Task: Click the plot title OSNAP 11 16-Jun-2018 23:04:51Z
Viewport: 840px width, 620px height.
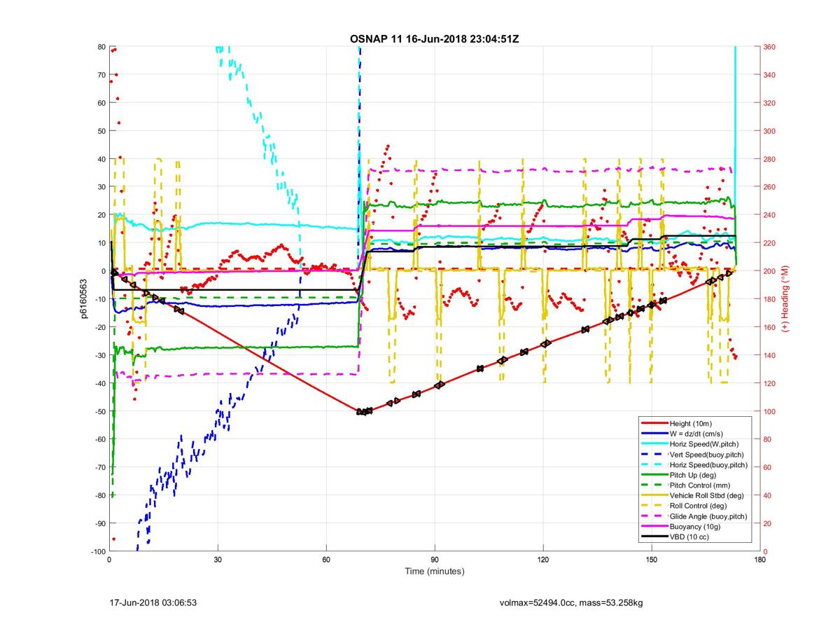Action: coord(434,39)
